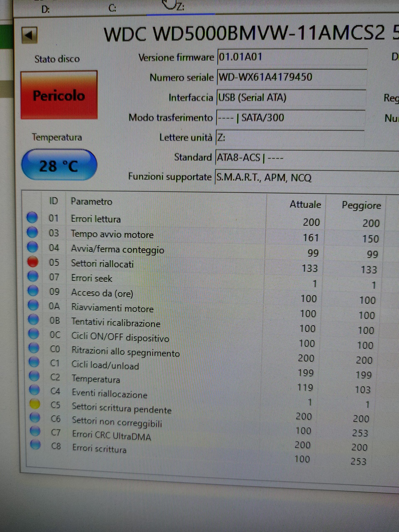399x532 pixels.
Task: Click the Modo trasferimento field
Action: click(290, 118)
